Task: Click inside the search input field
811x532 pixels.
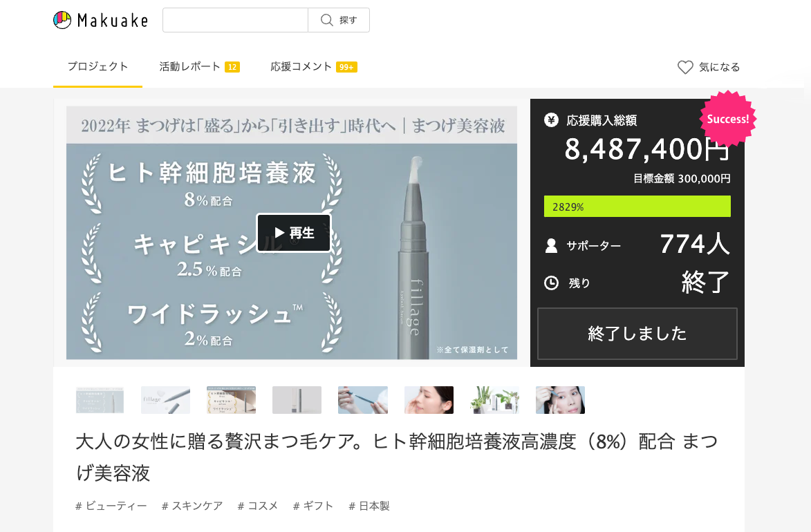Action: pos(235,20)
